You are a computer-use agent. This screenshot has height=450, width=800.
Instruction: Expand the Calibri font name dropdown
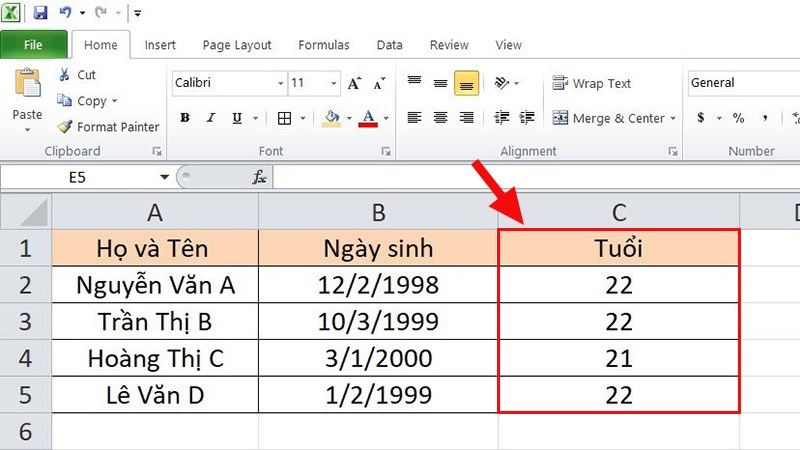coord(280,83)
